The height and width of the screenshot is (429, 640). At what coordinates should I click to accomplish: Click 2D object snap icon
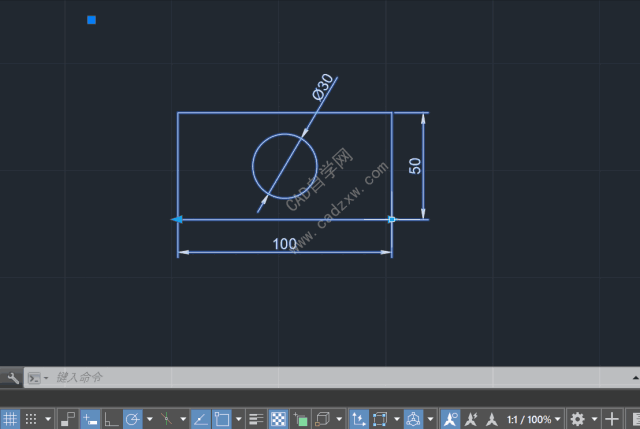click(x=222, y=419)
